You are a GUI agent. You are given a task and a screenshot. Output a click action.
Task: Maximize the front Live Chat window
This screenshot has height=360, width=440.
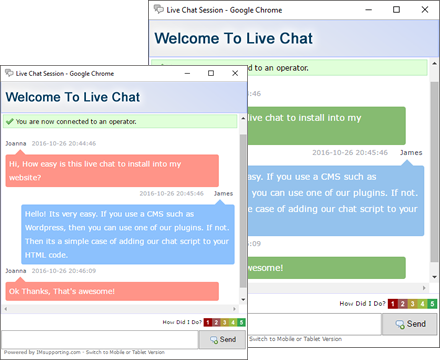pos(211,73)
